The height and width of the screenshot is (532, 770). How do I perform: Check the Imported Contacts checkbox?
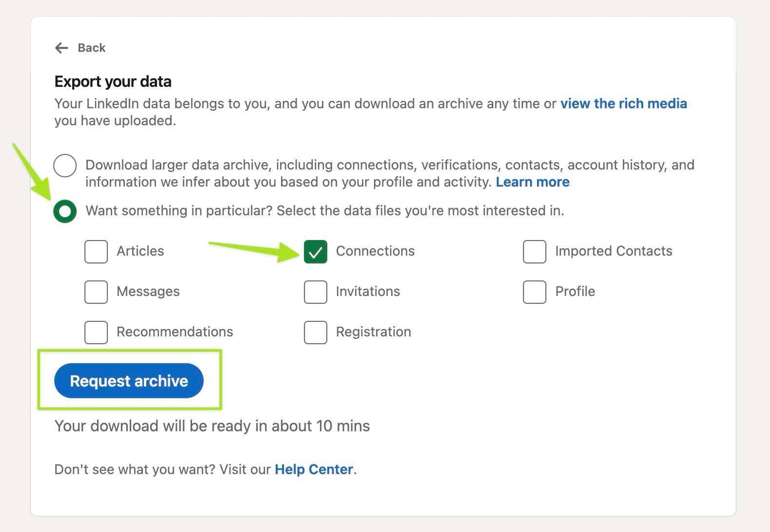[x=535, y=252]
